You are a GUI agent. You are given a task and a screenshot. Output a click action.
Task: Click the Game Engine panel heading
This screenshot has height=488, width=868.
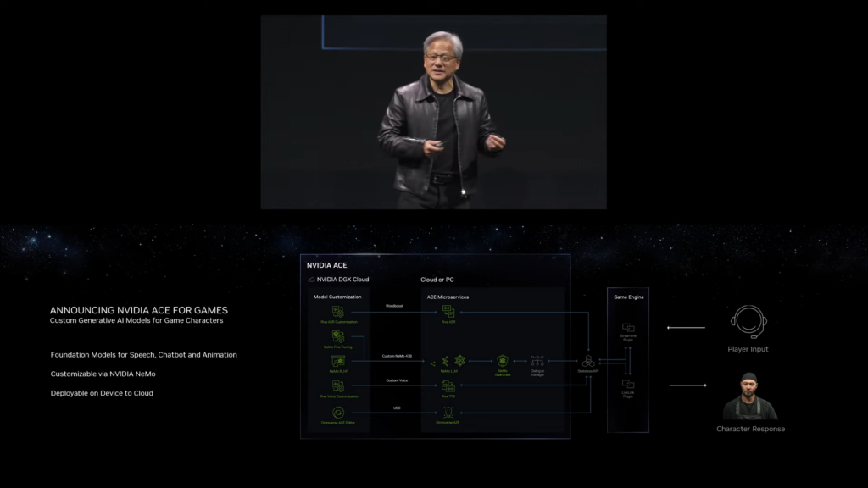(629, 297)
